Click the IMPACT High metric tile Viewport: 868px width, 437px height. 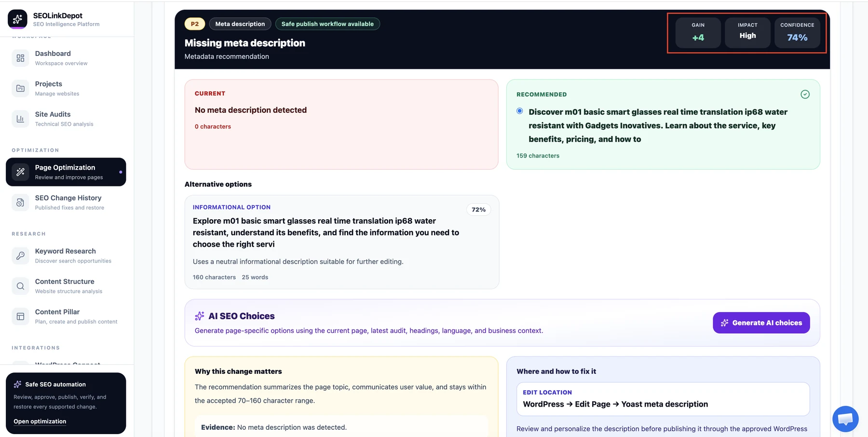pos(747,33)
